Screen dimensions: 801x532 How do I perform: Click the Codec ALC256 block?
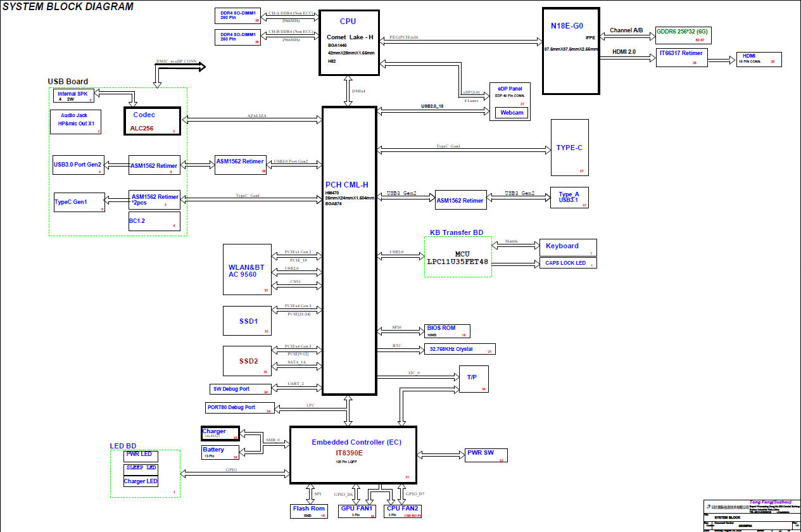[153, 121]
